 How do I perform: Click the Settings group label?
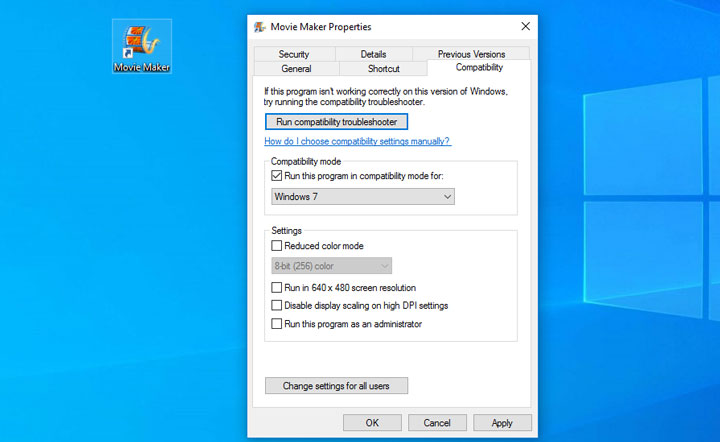[287, 230]
